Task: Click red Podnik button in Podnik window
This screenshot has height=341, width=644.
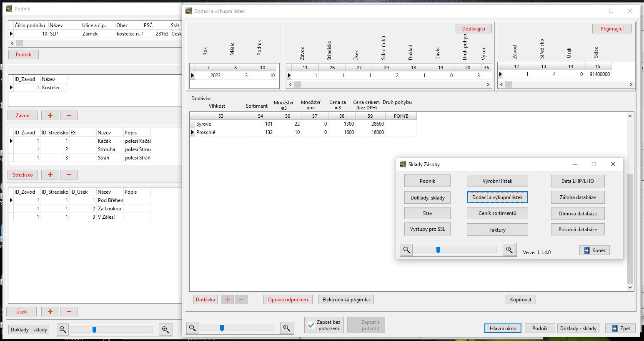Action: 23,55
